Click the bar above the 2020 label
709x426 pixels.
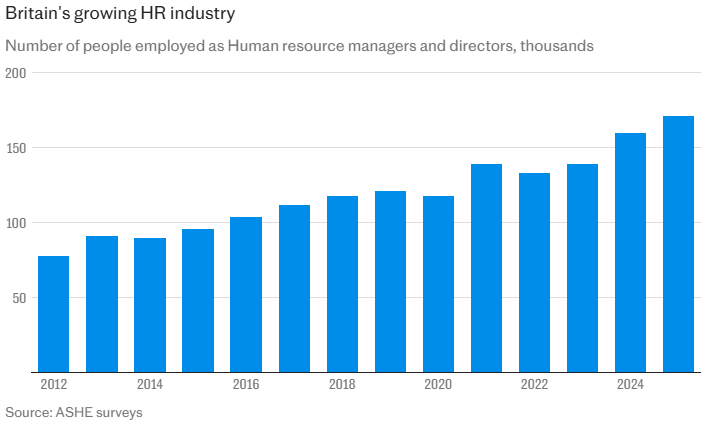(x=438, y=284)
